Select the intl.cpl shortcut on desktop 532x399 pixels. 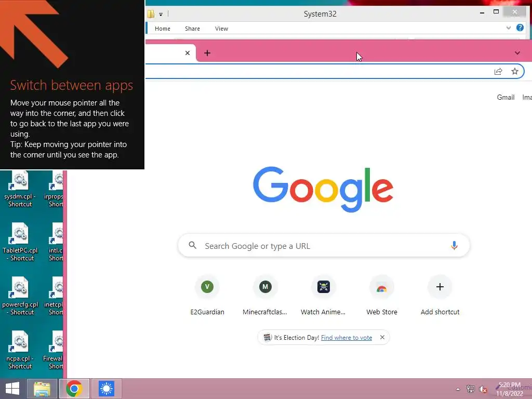click(55, 243)
